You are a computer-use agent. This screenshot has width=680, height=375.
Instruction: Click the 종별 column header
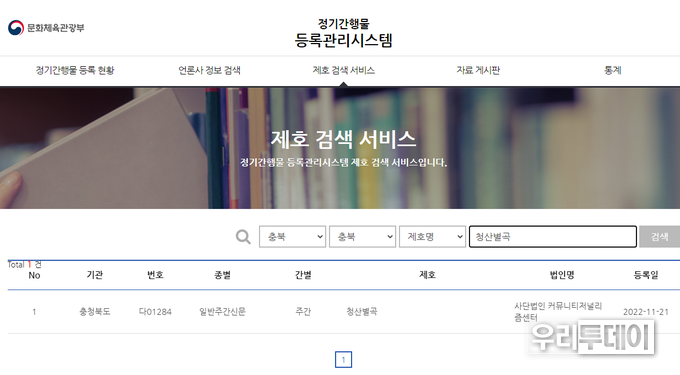[222, 275]
